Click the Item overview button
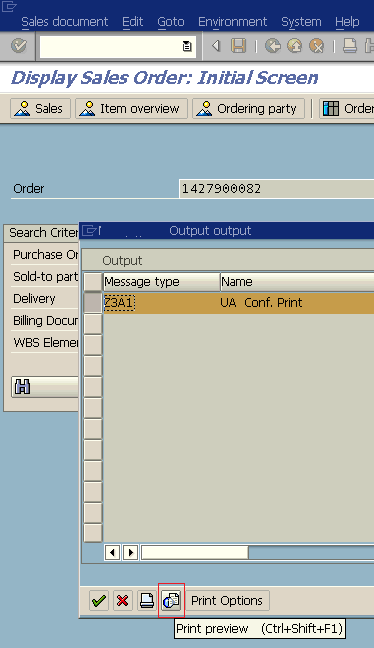 [131, 109]
